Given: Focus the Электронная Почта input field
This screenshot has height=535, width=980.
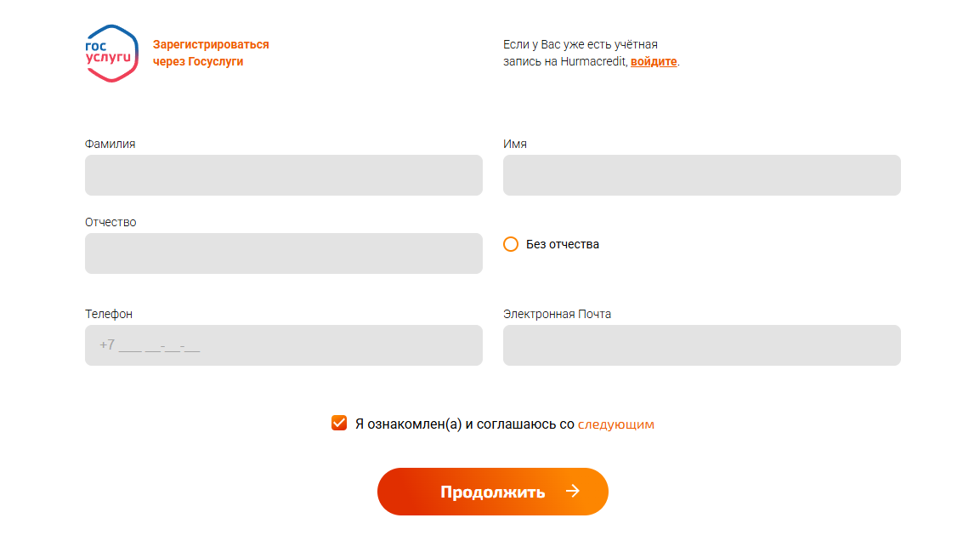Looking at the screenshot, I should (701, 345).
